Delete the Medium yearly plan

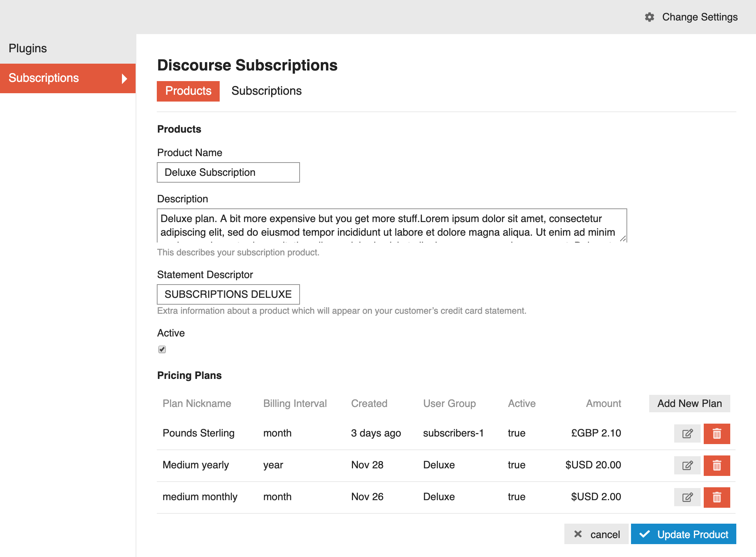tap(717, 465)
